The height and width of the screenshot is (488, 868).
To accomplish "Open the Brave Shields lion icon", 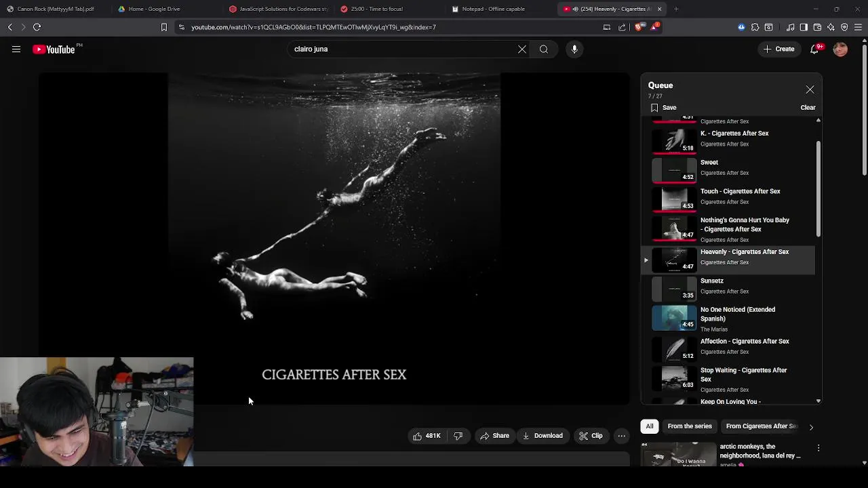I will tap(638, 27).
